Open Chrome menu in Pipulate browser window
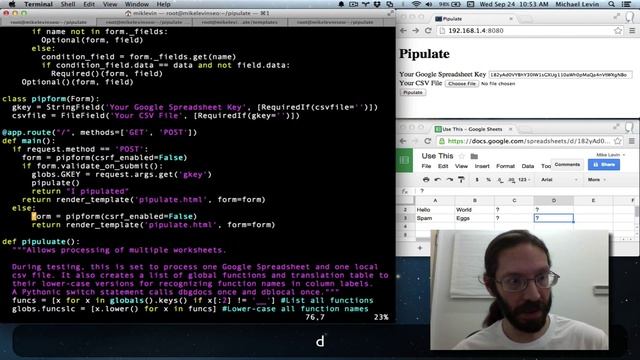 tap(632, 31)
